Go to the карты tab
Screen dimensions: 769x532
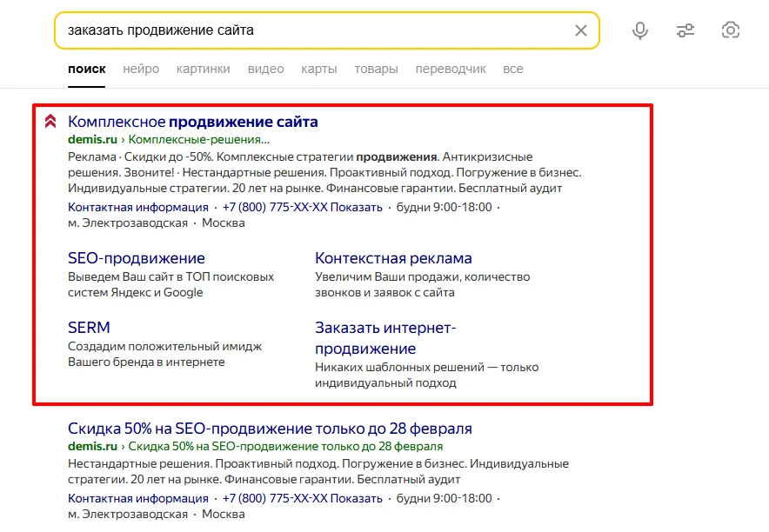pyautogui.click(x=319, y=69)
